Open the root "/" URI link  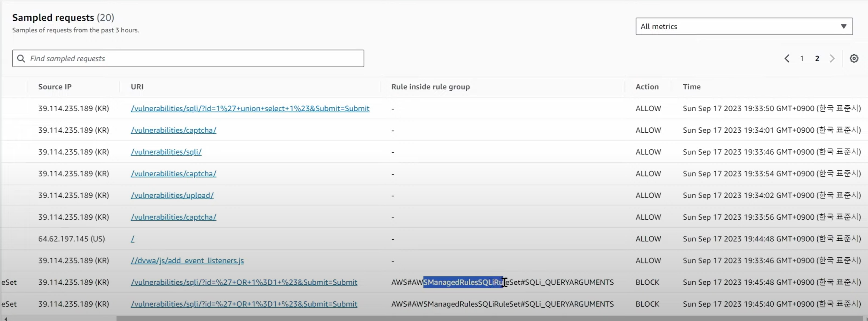click(x=133, y=239)
